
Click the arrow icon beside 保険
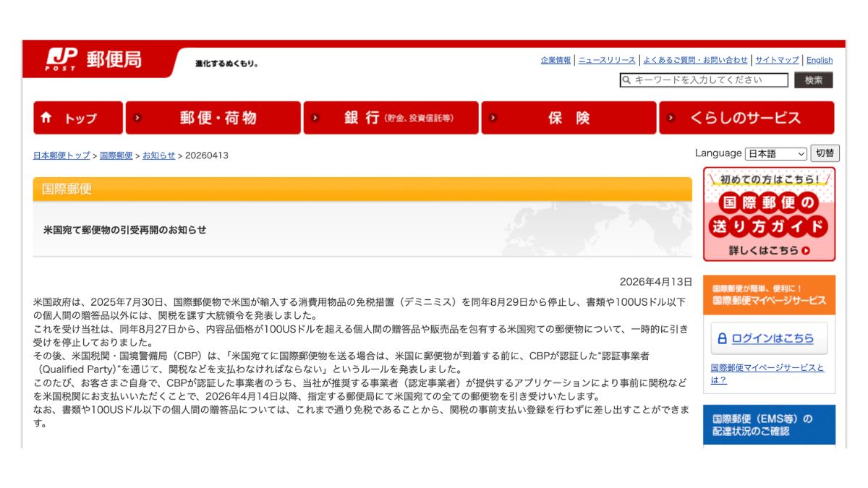pos(493,118)
